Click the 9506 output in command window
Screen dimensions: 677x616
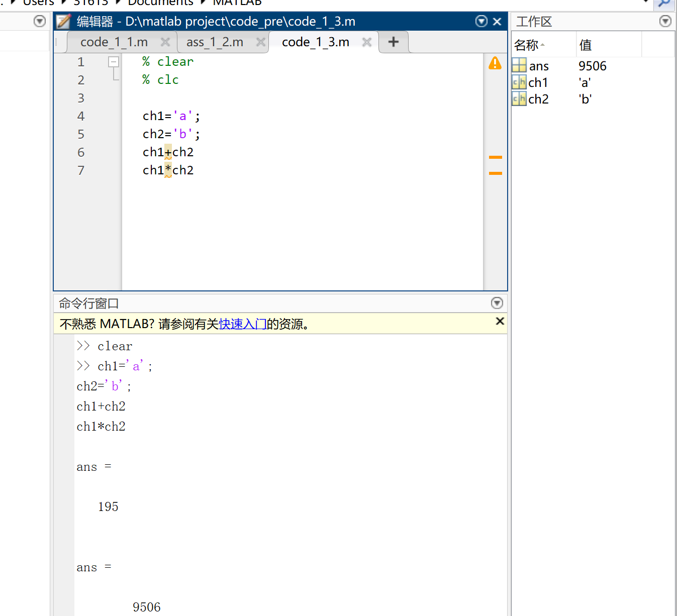[147, 607]
